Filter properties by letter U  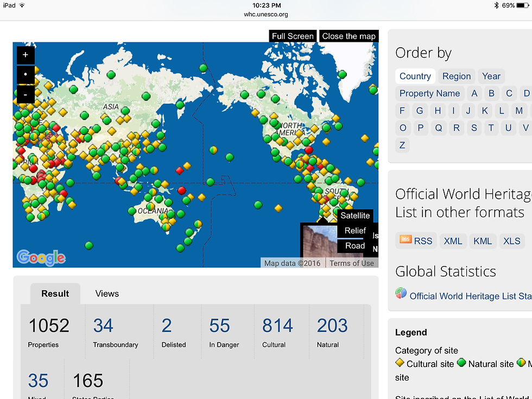(x=508, y=128)
